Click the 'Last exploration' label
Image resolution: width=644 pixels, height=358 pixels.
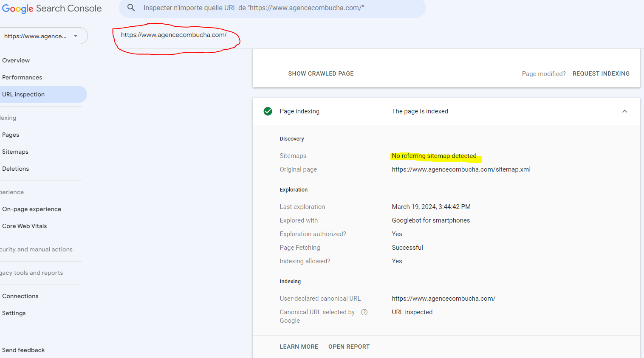click(x=302, y=207)
